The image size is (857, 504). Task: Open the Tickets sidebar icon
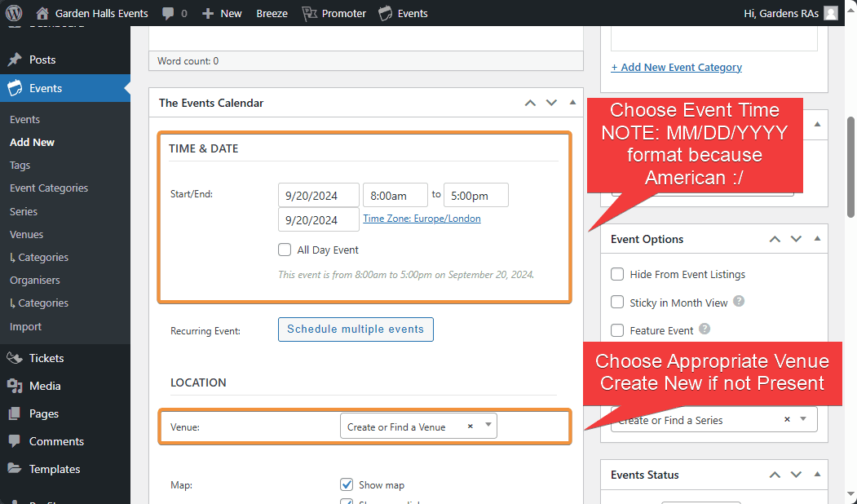(x=14, y=358)
